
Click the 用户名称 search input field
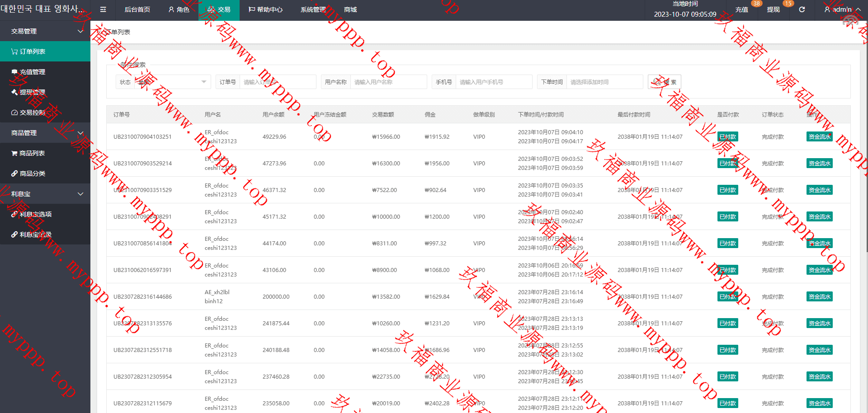(388, 82)
